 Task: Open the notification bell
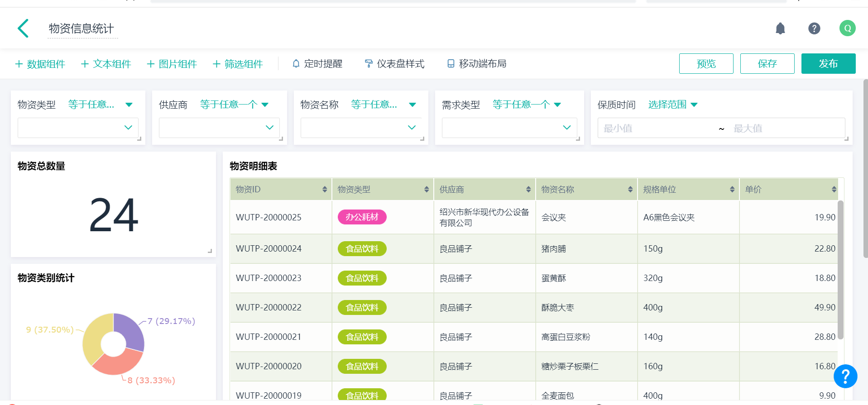(x=780, y=29)
